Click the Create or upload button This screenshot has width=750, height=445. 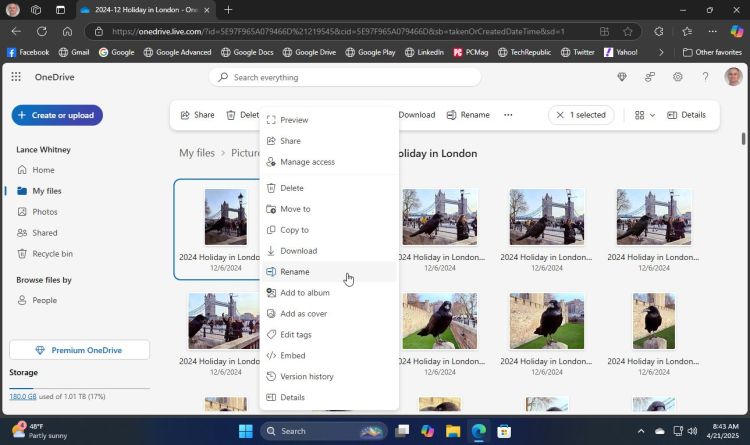(57, 115)
